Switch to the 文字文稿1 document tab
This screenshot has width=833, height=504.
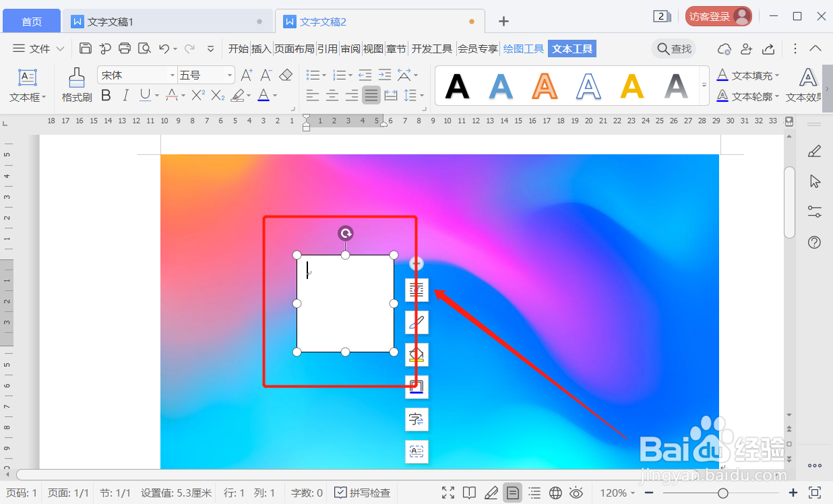click(111, 21)
